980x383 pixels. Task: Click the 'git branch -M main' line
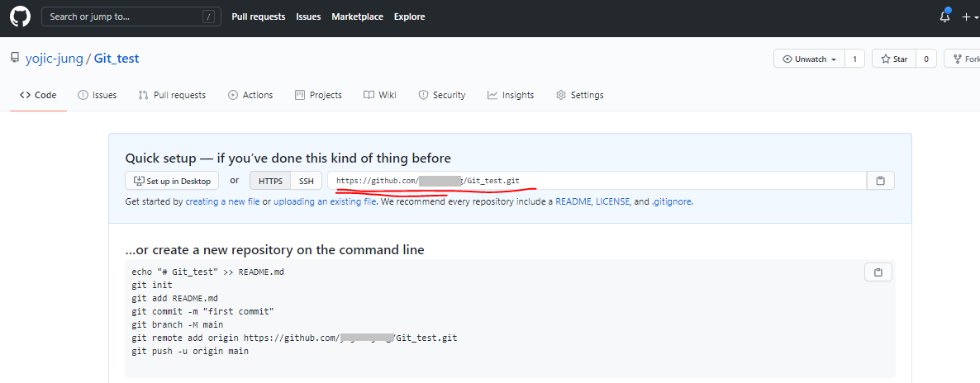click(177, 325)
